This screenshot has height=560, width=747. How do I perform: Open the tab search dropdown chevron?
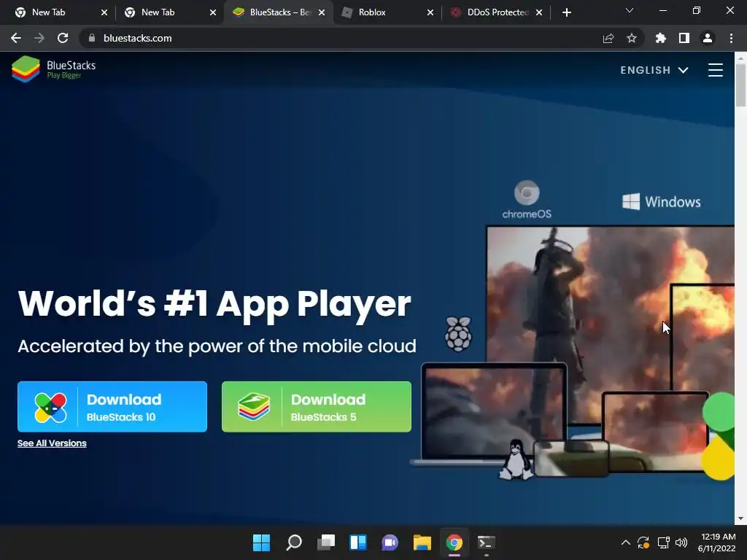[630, 10]
